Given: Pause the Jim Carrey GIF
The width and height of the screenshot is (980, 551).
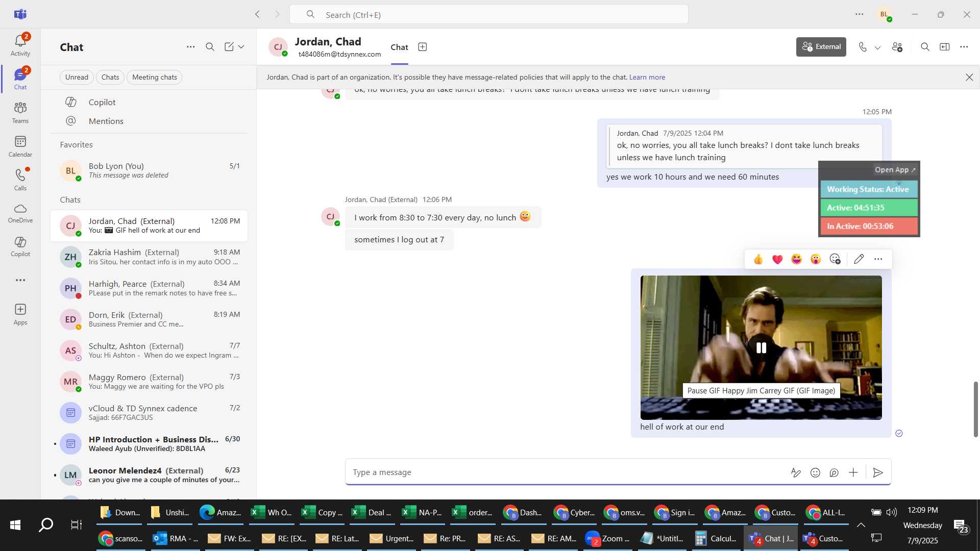Looking at the screenshot, I should [761, 347].
